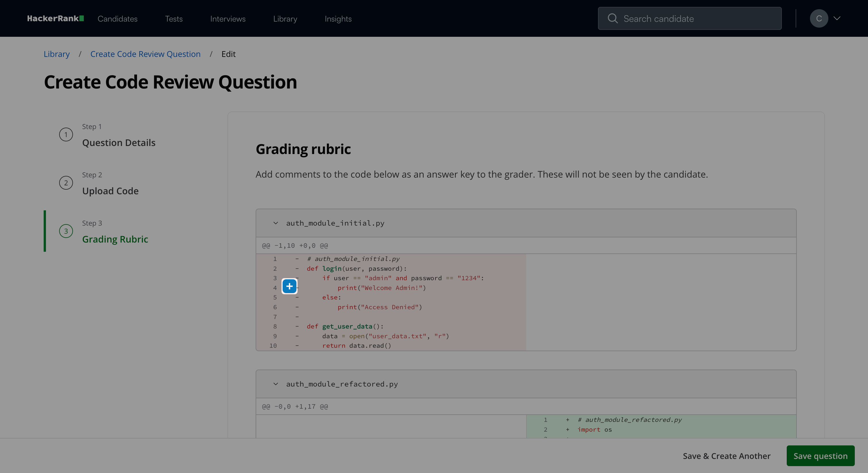This screenshot has height=473, width=868.
Task: Open Create Code Review Question breadcrumb
Action: [145, 54]
